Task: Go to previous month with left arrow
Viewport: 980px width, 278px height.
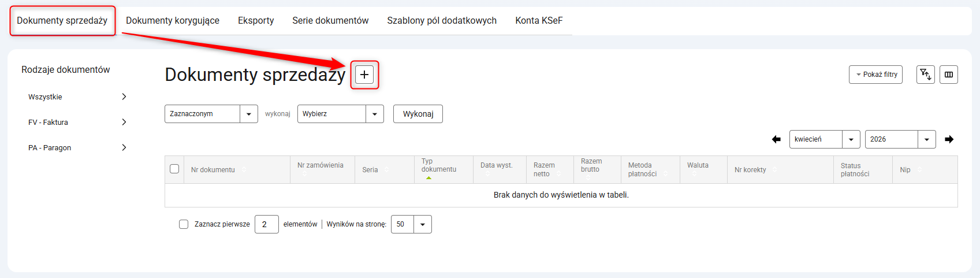Action: point(776,139)
